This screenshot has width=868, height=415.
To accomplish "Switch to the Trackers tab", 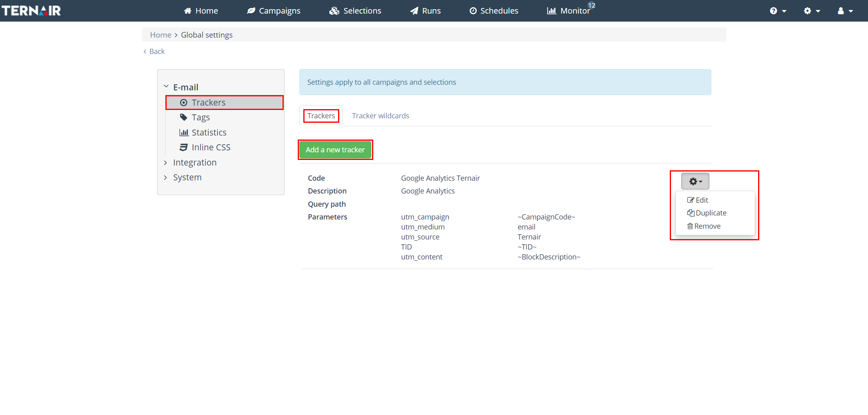I will pos(321,116).
